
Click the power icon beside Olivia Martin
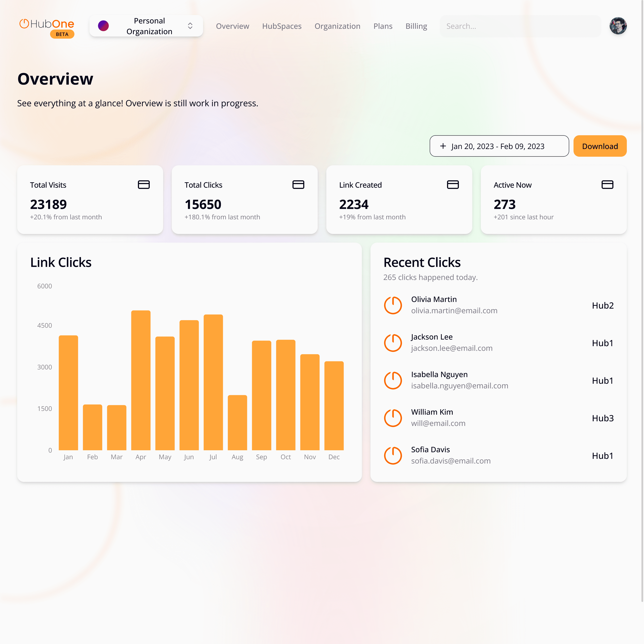click(393, 305)
